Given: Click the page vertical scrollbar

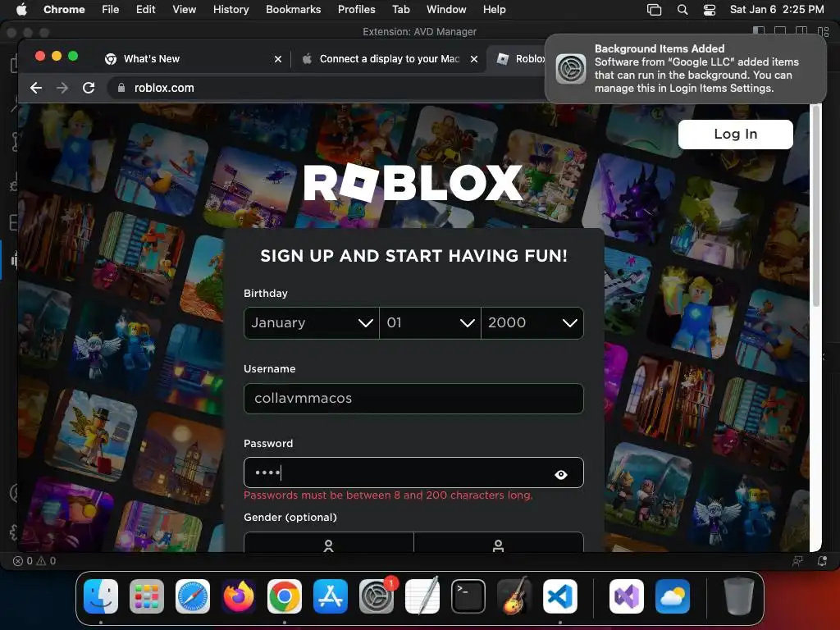Looking at the screenshot, I should (x=816, y=206).
